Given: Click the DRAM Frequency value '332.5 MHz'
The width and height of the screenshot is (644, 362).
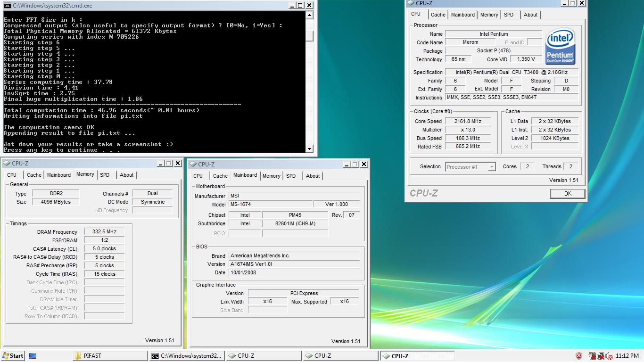Looking at the screenshot, I should [x=105, y=231].
